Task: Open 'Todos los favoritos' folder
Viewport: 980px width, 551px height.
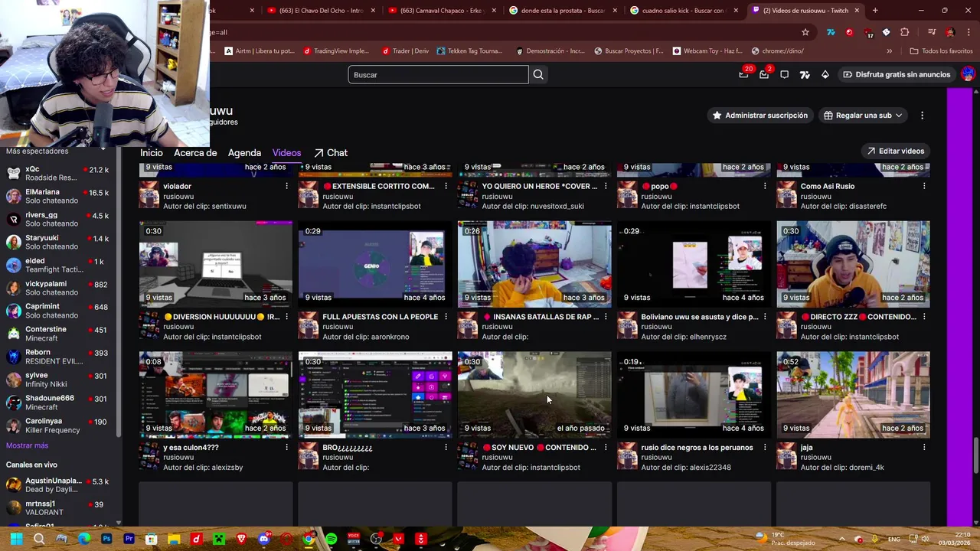Action: [x=941, y=51]
